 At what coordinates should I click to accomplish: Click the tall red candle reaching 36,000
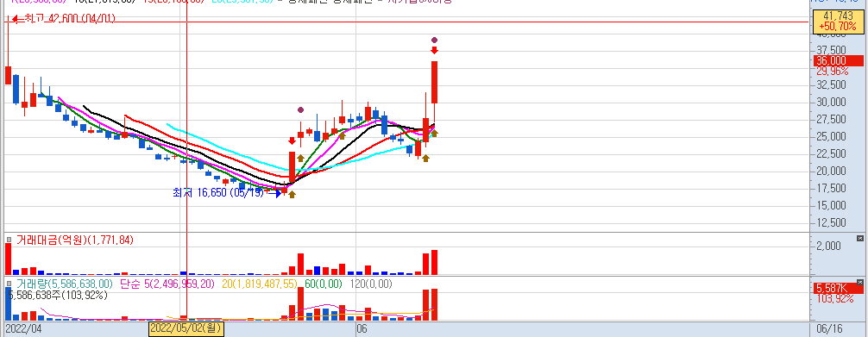pyautogui.click(x=435, y=82)
